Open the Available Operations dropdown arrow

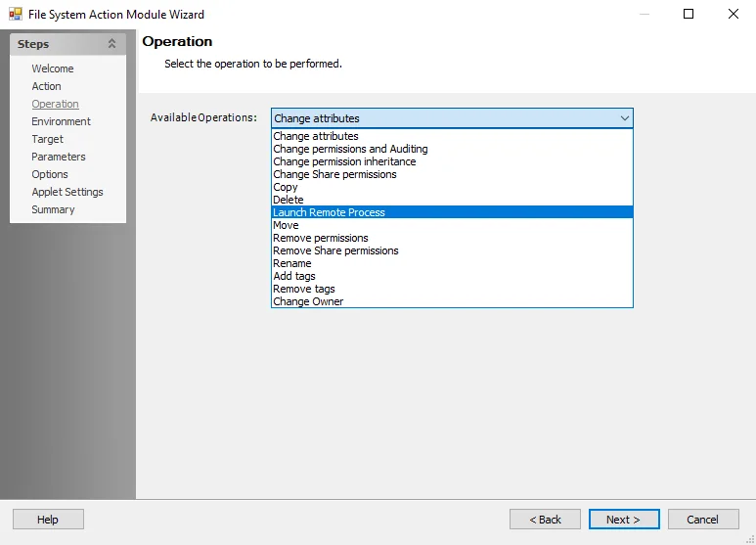624,118
